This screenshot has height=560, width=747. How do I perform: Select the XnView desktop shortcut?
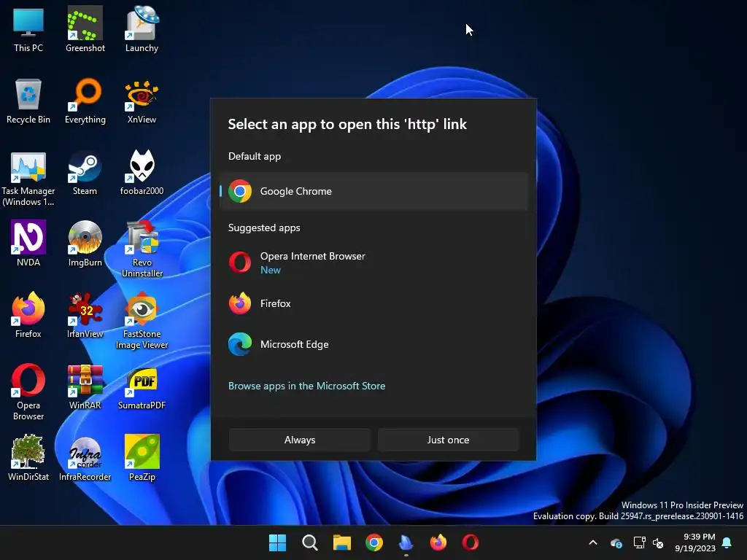142,101
